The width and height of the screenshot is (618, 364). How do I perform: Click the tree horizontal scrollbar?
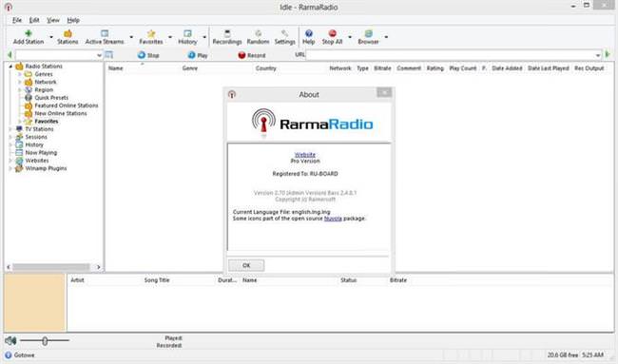(50, 267)
